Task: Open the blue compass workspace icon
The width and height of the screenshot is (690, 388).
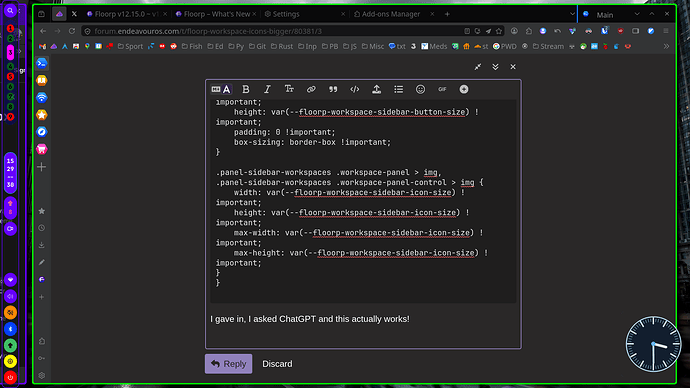Action: pyautogui.click(x=42, y=132)
